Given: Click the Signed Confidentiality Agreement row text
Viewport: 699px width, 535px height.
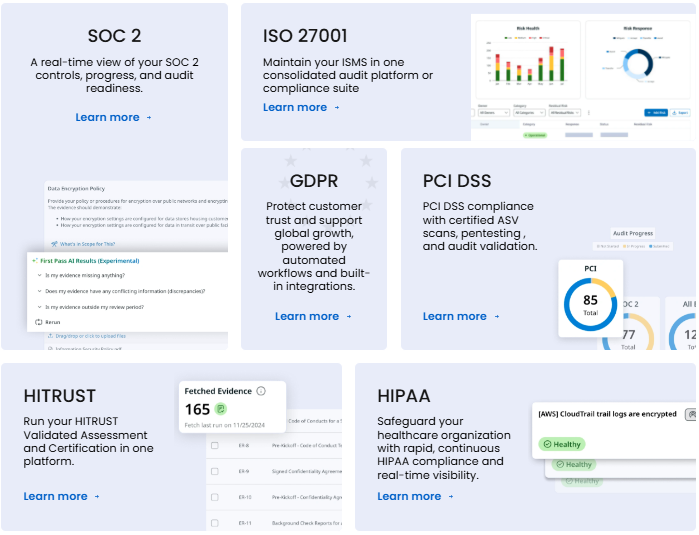Looking at the screenshot, I should [307, 471].
